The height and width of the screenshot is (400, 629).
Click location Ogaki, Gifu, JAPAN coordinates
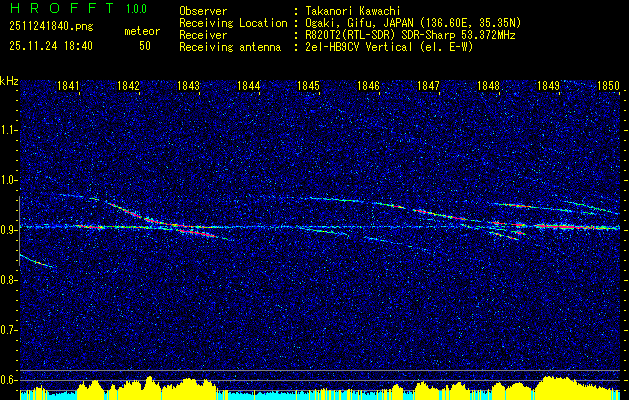tap(413, 23)
